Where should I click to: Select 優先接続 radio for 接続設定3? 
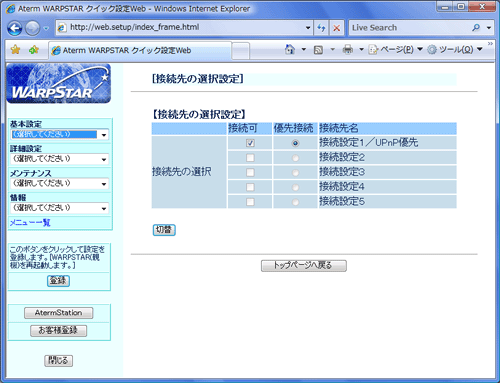295,173
